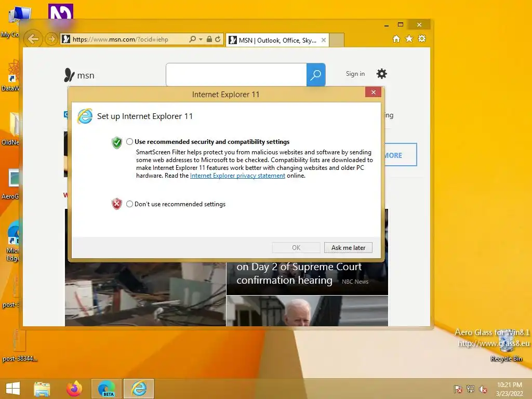Select 'Don't use recommended settings' radio
532x399 pixels.
tap(129, 204)
